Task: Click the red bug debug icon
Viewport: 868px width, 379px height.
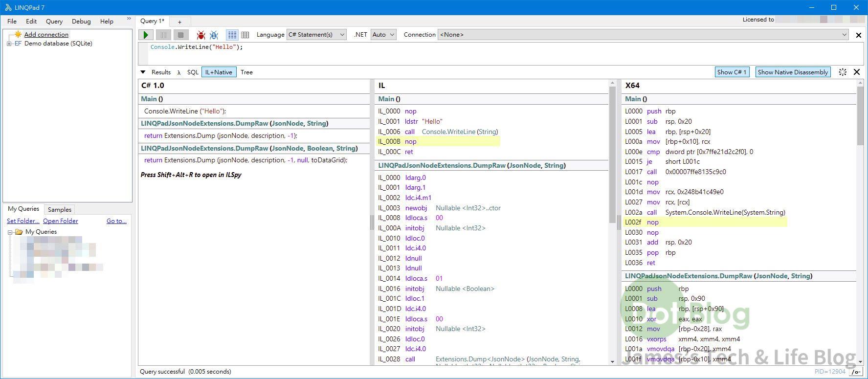Action: 200,35
